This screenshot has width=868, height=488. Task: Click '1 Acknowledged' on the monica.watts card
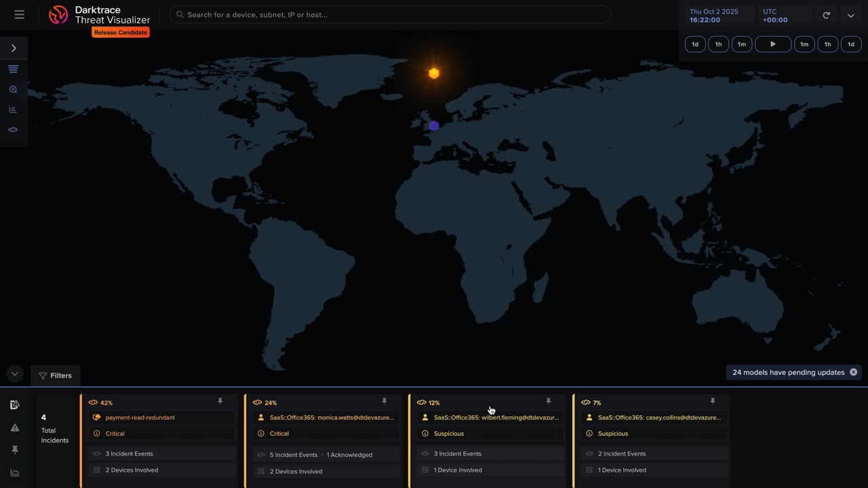point(349,455)
